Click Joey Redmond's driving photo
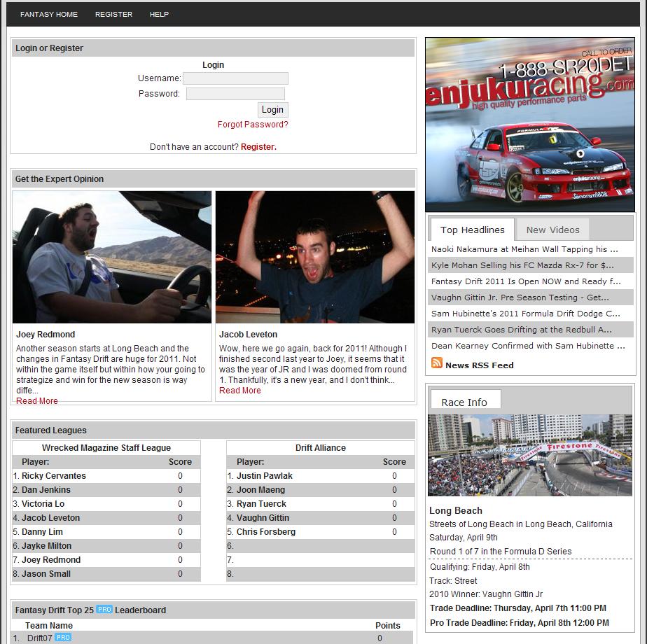The height and width of the screenshot is (644, 647). coord(112,257)
